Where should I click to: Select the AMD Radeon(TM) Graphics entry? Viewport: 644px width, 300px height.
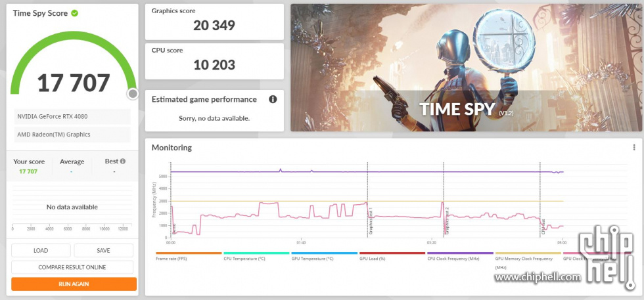72,135
